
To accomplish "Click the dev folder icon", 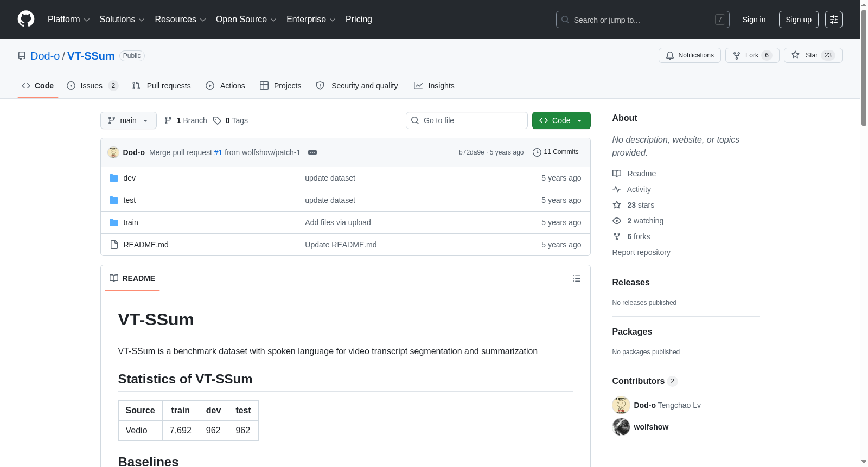I will [x=114, y=178].
